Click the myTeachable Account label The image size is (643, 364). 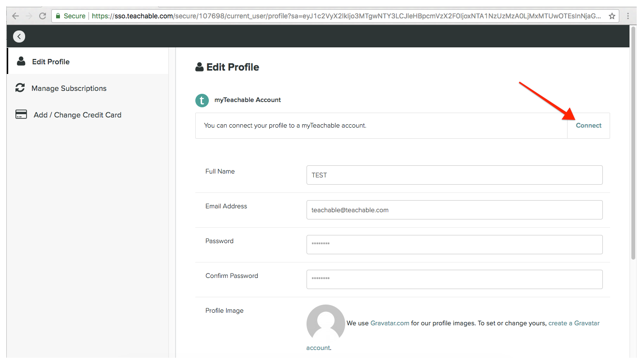pos(248,100)
